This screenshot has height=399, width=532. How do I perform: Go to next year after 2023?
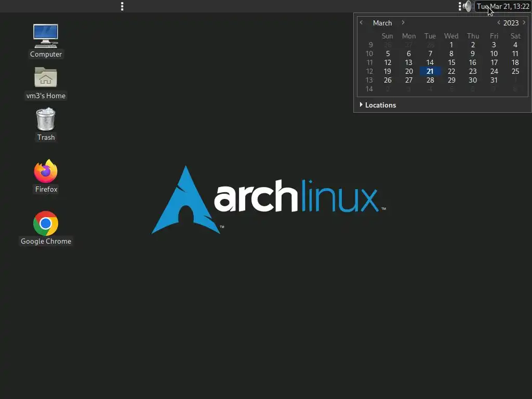coord(524,22)
